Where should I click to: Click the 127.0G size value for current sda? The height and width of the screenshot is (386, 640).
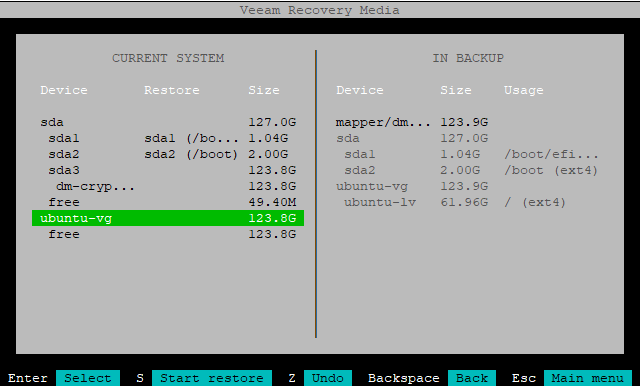pos(272,122)
